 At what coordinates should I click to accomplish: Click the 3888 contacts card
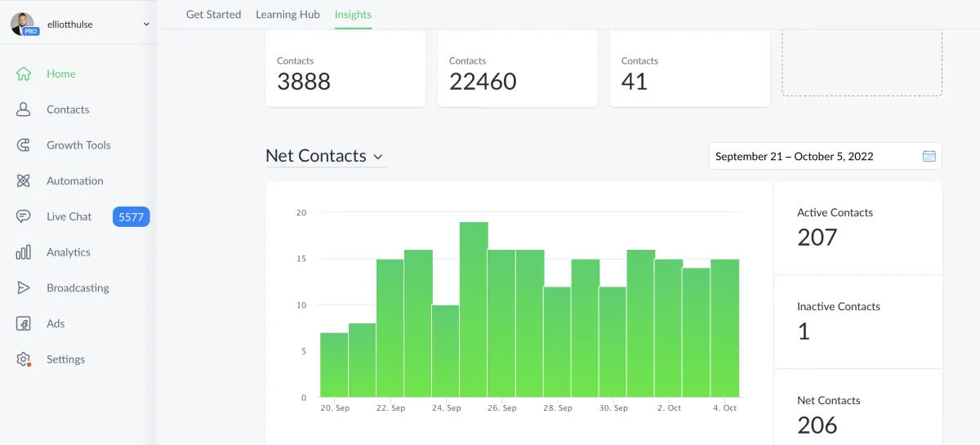pos(345,69)
